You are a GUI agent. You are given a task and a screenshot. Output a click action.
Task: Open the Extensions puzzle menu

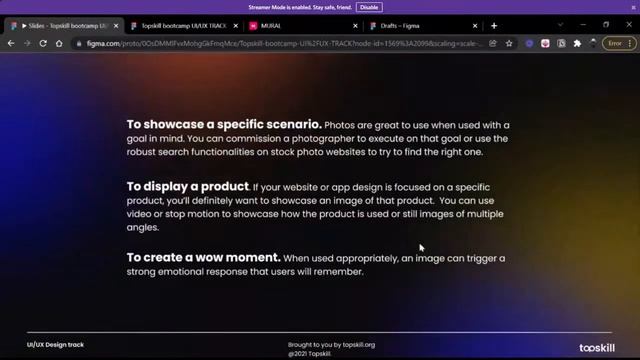[577, 43]
